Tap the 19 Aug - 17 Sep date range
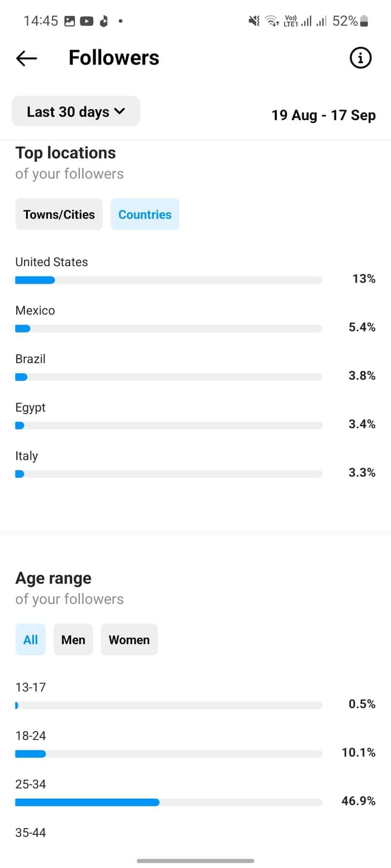The image size is (391, 868). point(323,115)
